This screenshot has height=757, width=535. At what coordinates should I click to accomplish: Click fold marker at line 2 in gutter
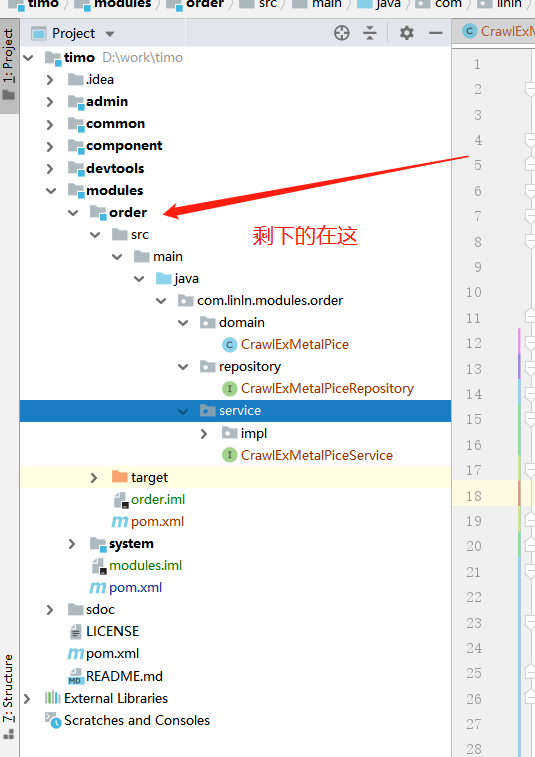click(x=530, y=89)
